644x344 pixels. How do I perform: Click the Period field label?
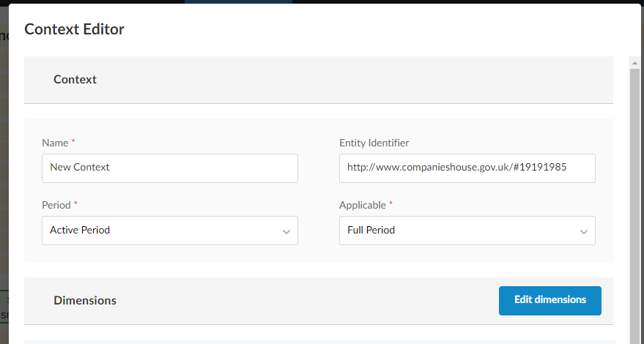point(57,205)
